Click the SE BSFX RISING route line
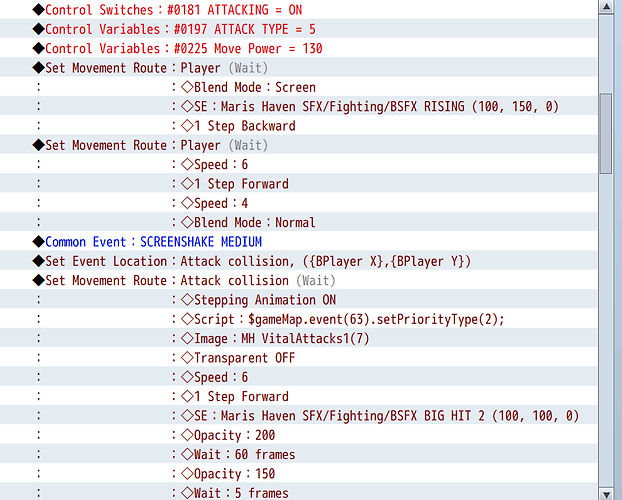 298,106
